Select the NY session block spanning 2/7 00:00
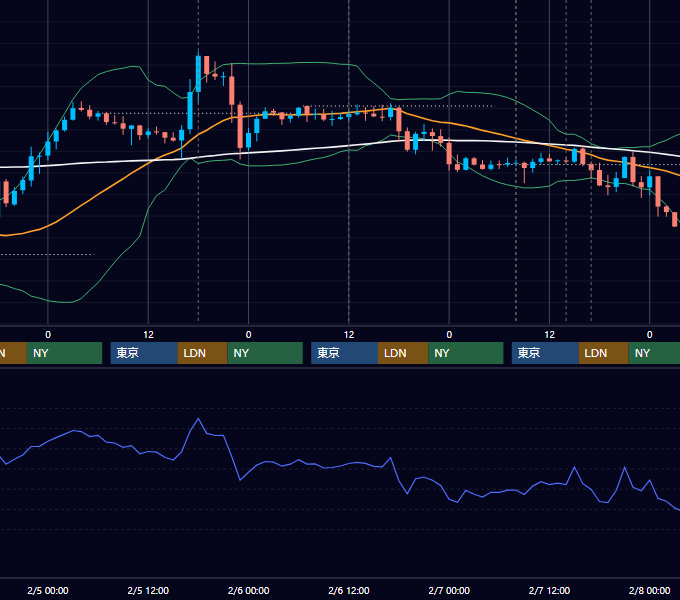The image size is (680, 600). [466, 353]
